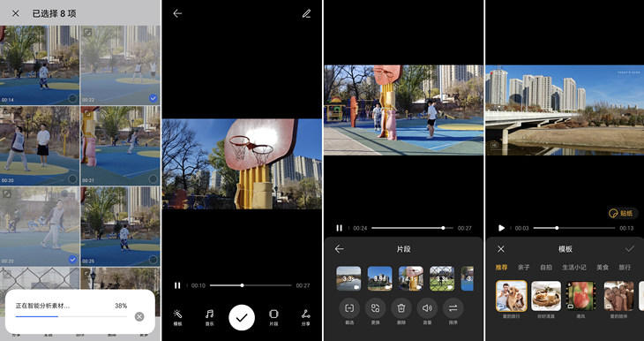
Task: Switch to the 美食 template tab
Action: point(603,268)
